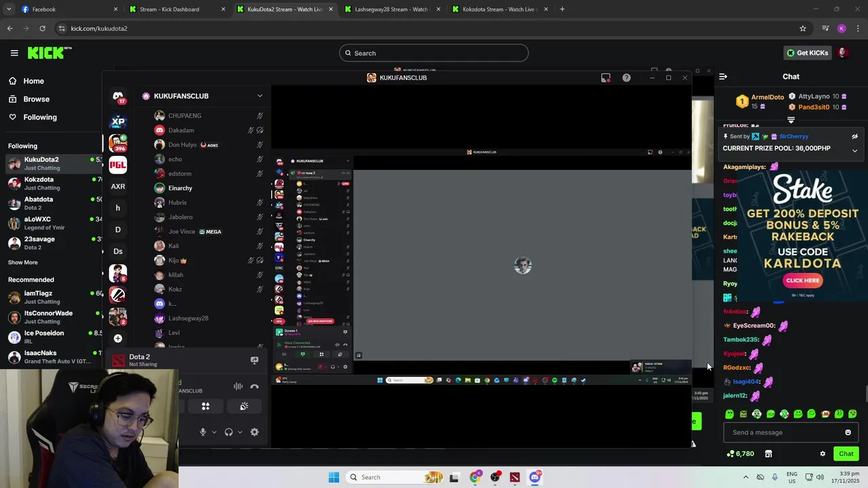
Task: Open Windows Start menu
Action: point(334,477)
